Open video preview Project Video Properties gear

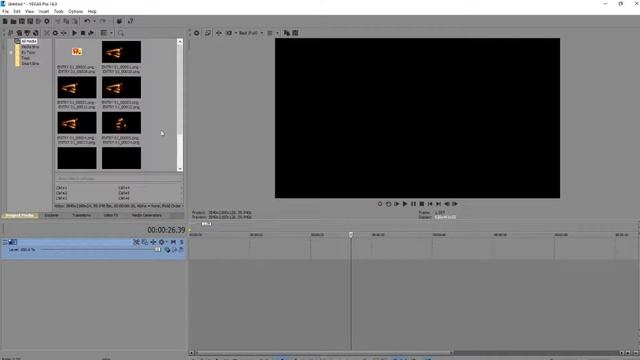tap(196, 33)
